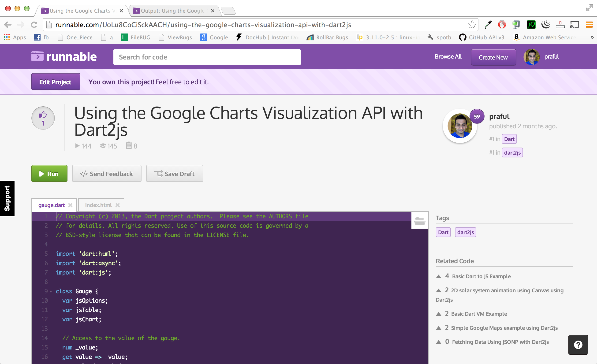Open the praful user menu
The width and height of the screenshot is (597, 364).
click(x=551, y=57)
